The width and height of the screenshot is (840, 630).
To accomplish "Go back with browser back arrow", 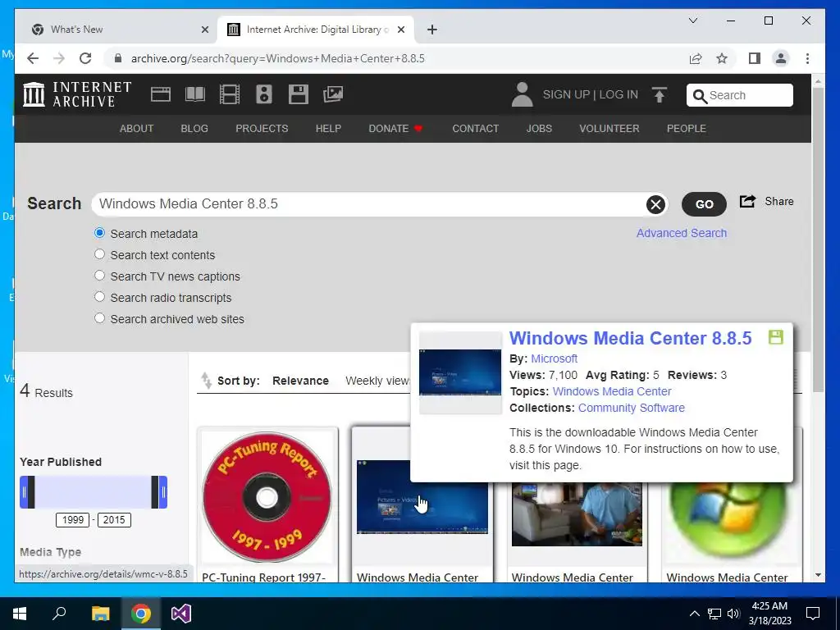I will [33, 58].
